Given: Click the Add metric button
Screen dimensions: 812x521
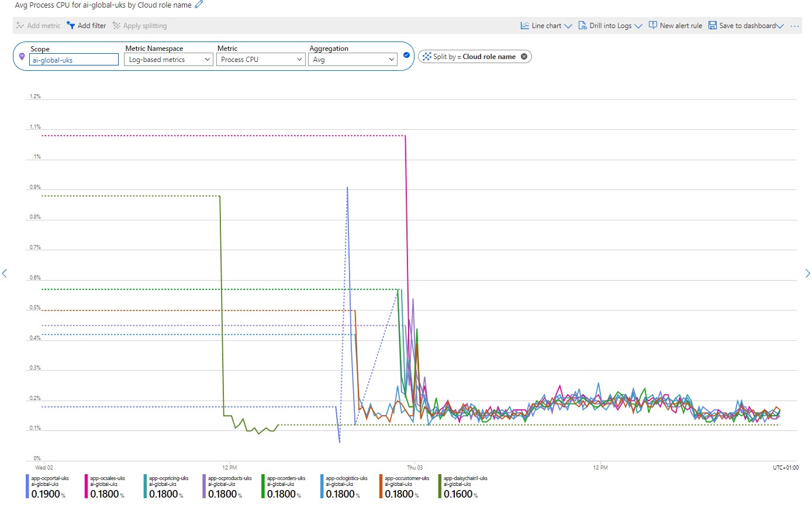Looking at the screenshot, I should coord(38,26).
